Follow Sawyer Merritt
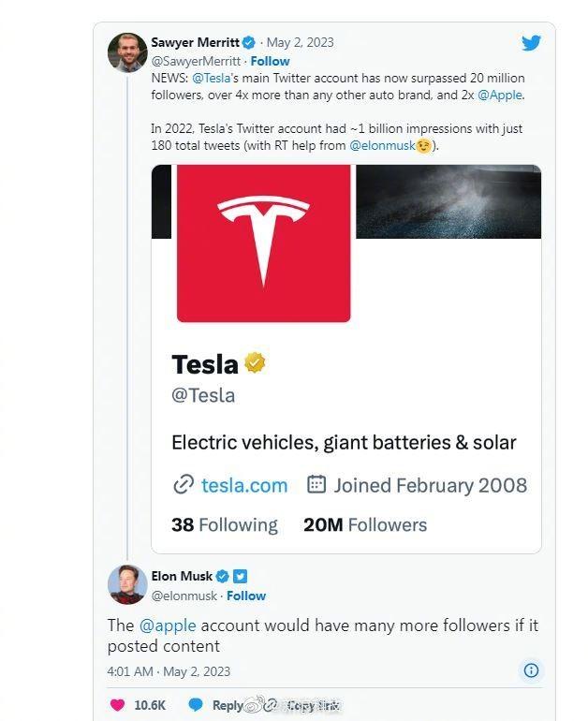The image size is (588, 721). point(270,61)
